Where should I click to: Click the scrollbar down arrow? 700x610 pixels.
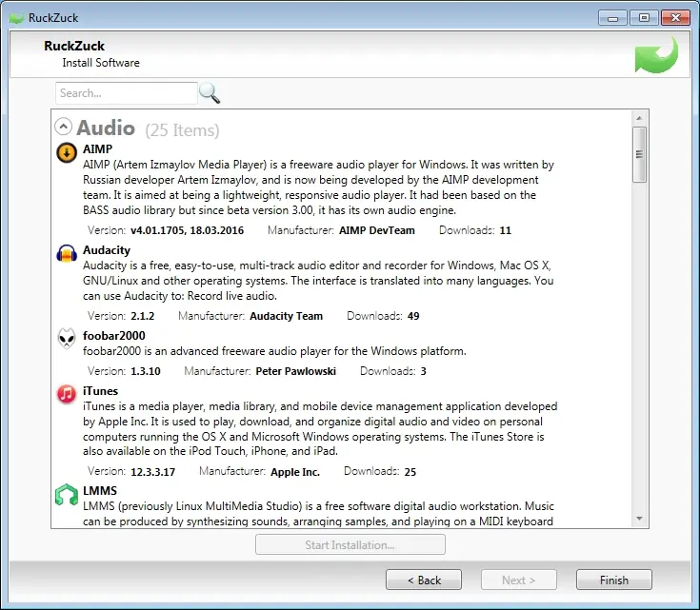pos(639,519)
